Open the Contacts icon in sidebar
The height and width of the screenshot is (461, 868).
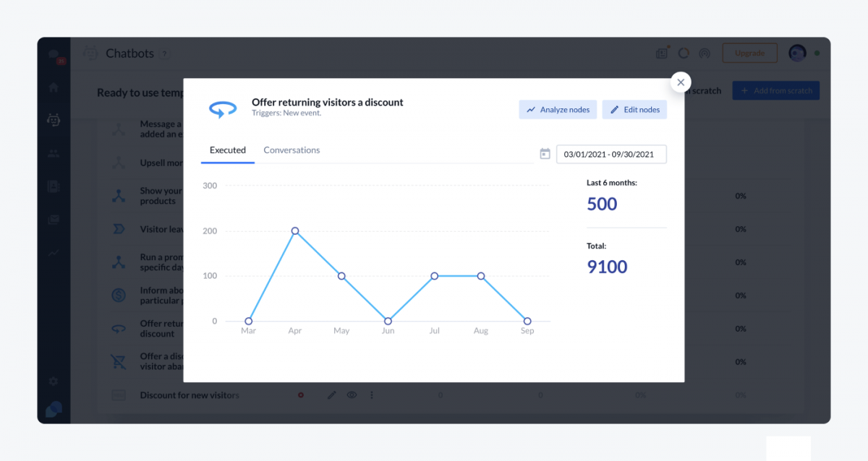pos(54,186)
